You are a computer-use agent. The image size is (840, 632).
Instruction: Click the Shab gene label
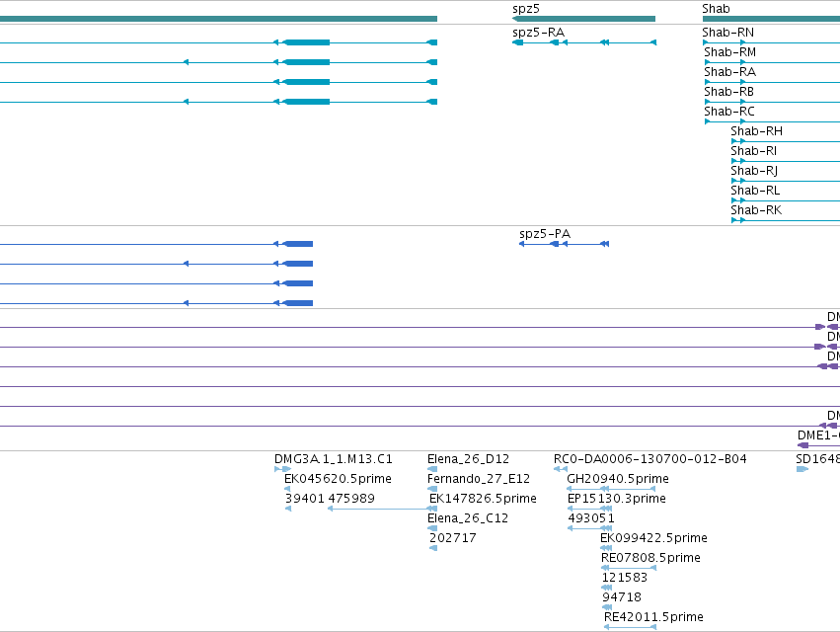(x=716, y=9)
